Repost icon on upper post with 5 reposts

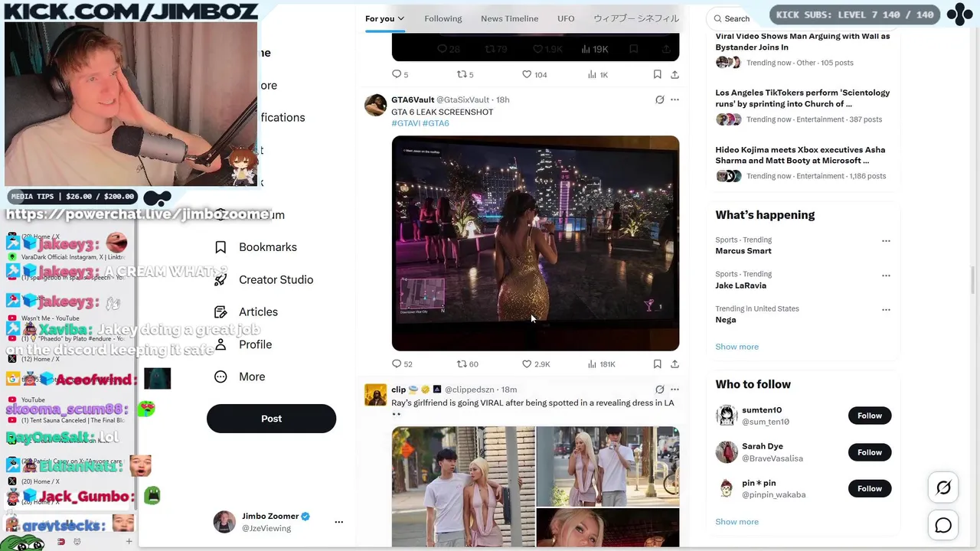pos(465,74)
